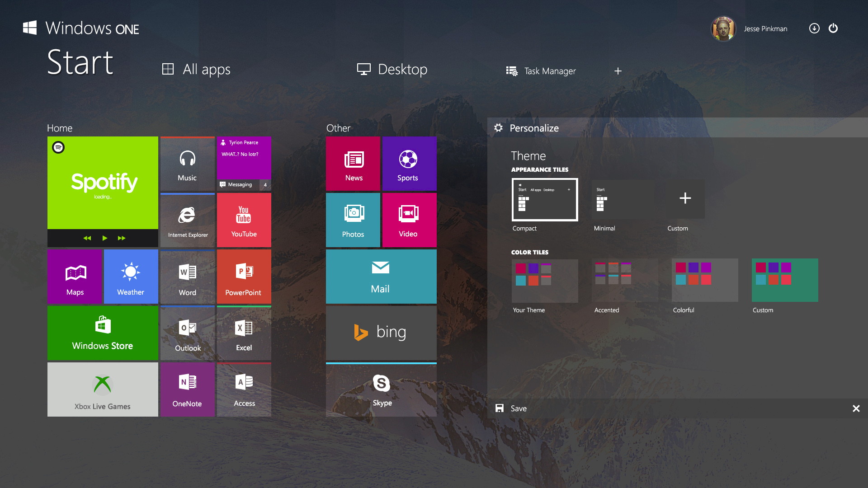Click the Other group label

coord(338,128)
